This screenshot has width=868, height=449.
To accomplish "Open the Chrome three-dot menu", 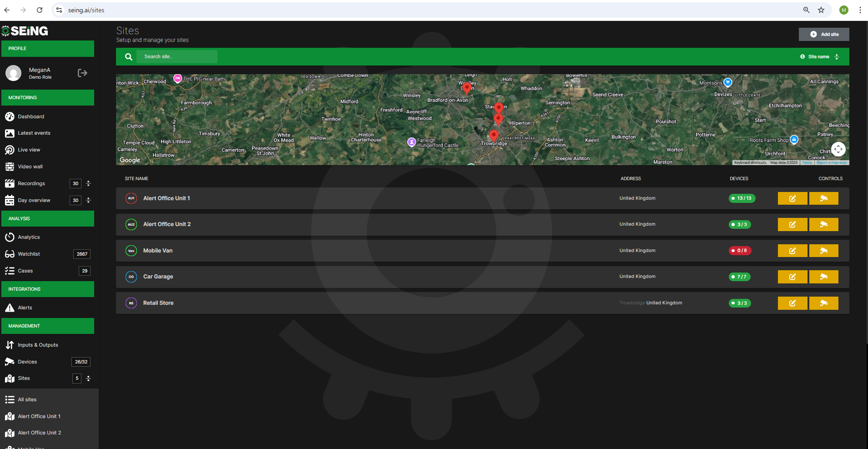I will 860,10.
